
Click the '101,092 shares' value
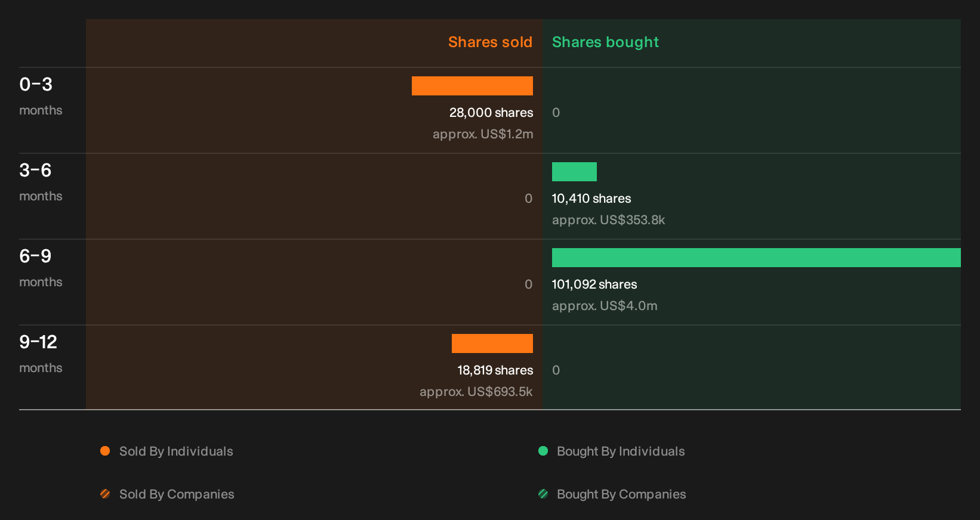coord(594,284)
